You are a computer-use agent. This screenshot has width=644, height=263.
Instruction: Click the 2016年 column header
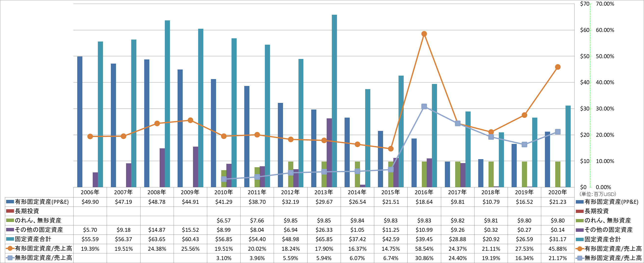[x=424, y=192]
